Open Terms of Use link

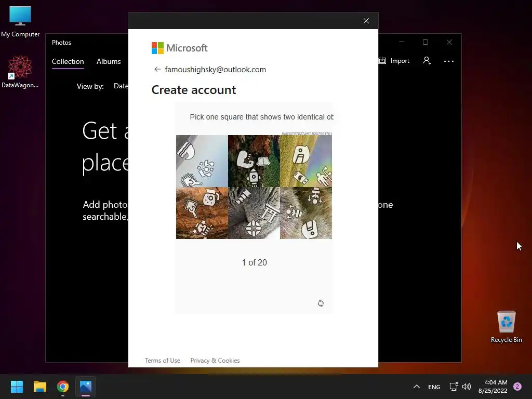tap(163, 361)
